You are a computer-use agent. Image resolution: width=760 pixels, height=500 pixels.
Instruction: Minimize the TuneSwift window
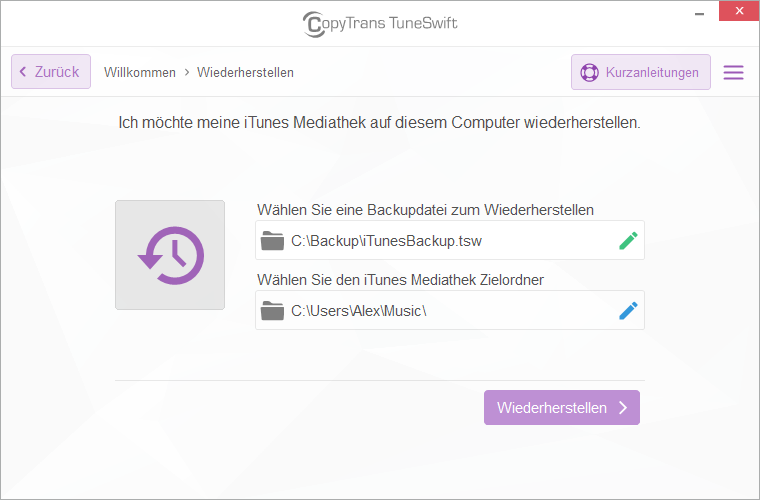click(x=699, y=14)
